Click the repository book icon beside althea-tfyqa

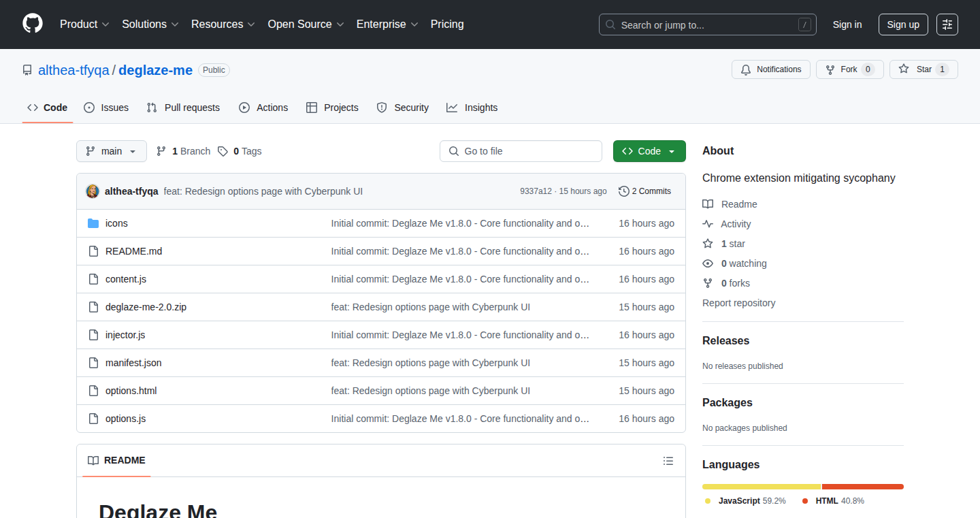point(27,70)
